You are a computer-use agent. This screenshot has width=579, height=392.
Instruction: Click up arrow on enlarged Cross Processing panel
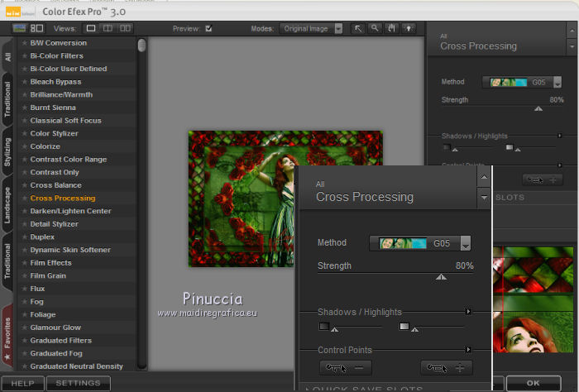[484, 177]
